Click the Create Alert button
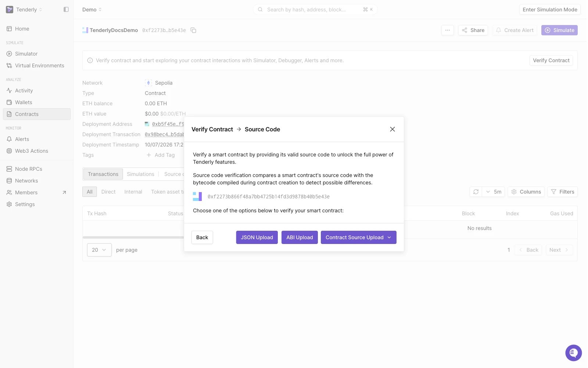The width and height of the screenshot is (588, 368). [514, 30]
